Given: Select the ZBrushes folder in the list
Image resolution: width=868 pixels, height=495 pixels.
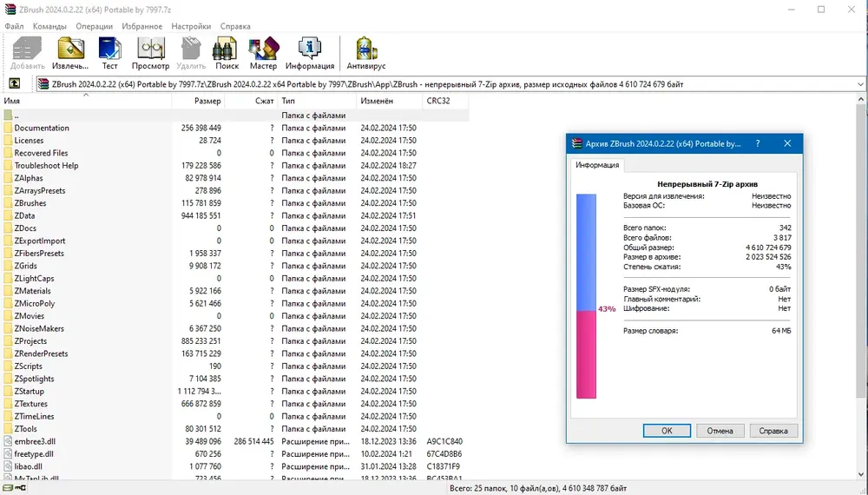Looking at the screenshot, I should click(x=30, y=203).
